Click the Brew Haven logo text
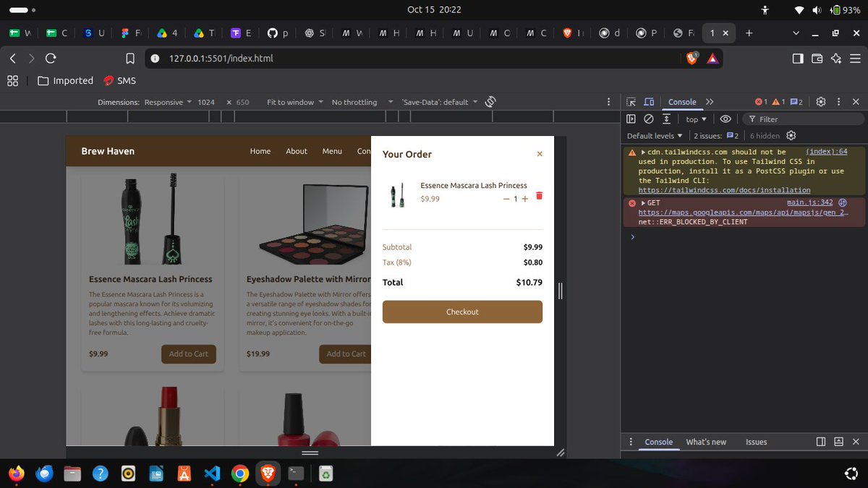Image resolution: width=868 pixels, height=488 pixels. 108,151
